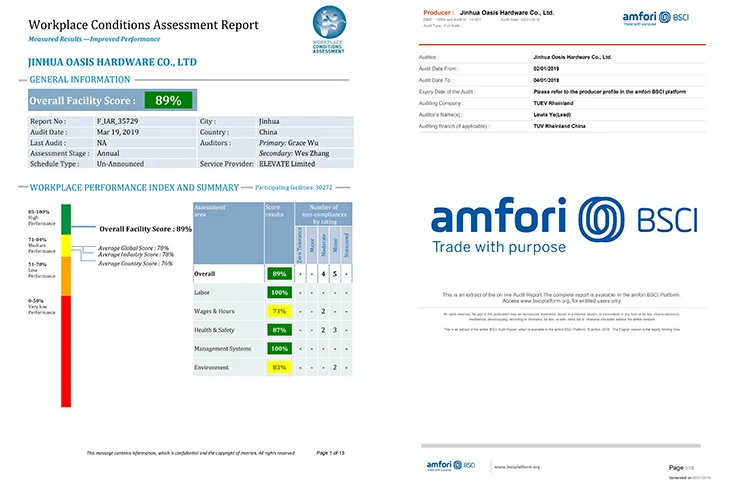This screenshot has height=485, width=750.
Task: Click 'Participating facilities: 30272' text
Action: 294,187
